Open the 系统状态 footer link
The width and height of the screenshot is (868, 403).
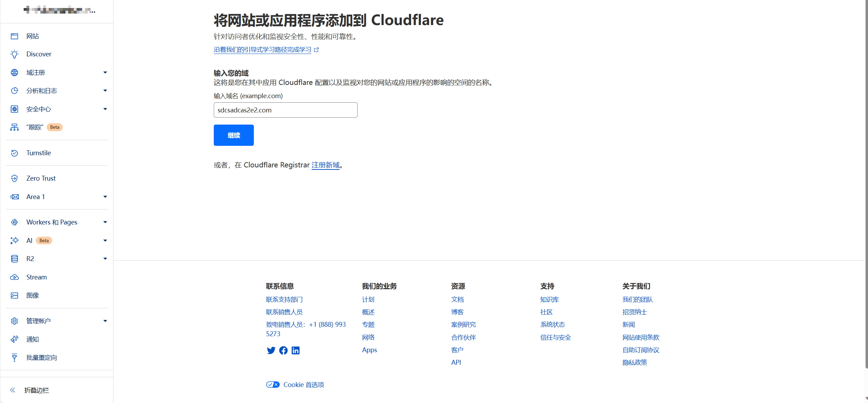tap(553, 325)
